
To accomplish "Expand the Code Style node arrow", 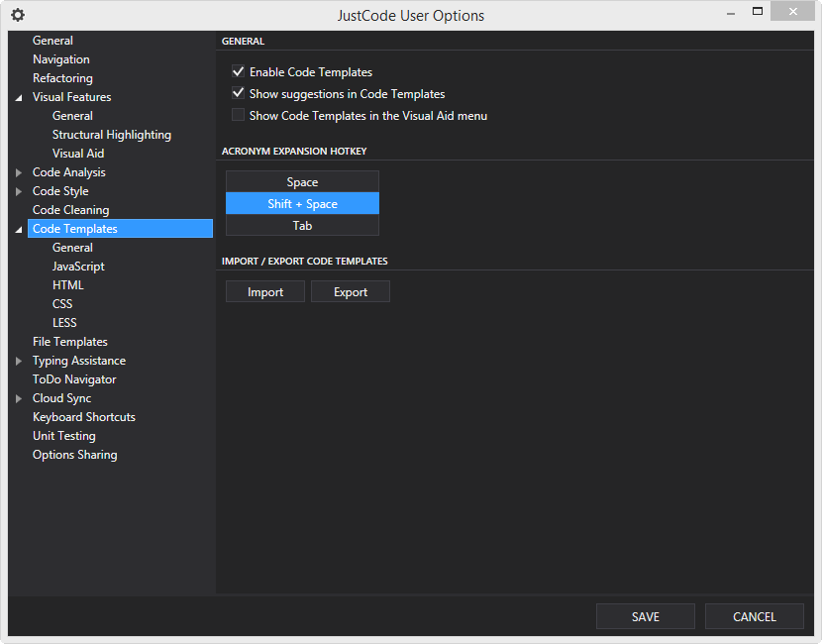I will click(x=19, y=191).
